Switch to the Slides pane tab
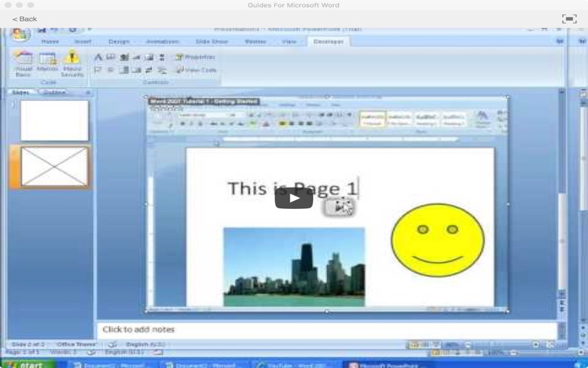The width and height of the screenshot is (588, 368). pos(21,93)
